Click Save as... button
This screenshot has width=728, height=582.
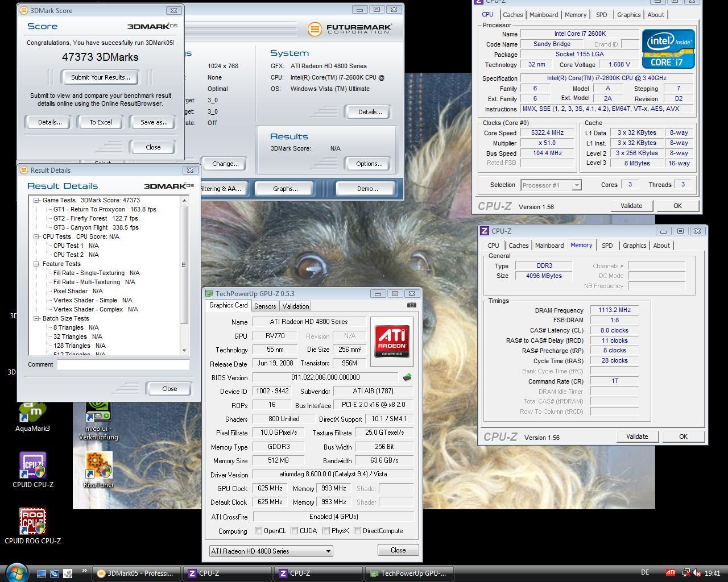pos(154,122)
